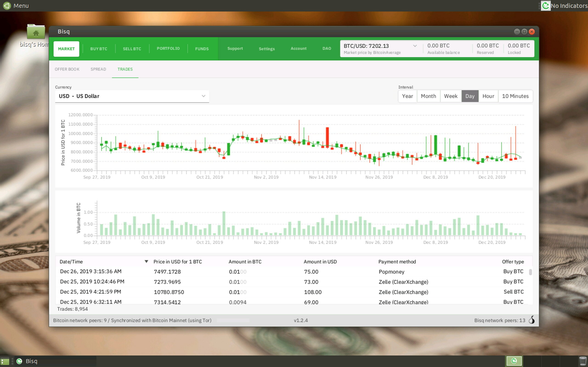Viewport: 588px width, 367px height.
Task: Click the No Indicators icon in top bar
Action: pos(546,6)
